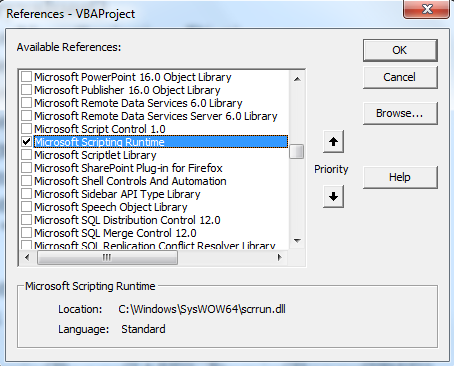This screenshot has height=366, width=454.
Task: Check Microsoft Publisher 16.0 Object Library
Action: [x=27, y=90]
